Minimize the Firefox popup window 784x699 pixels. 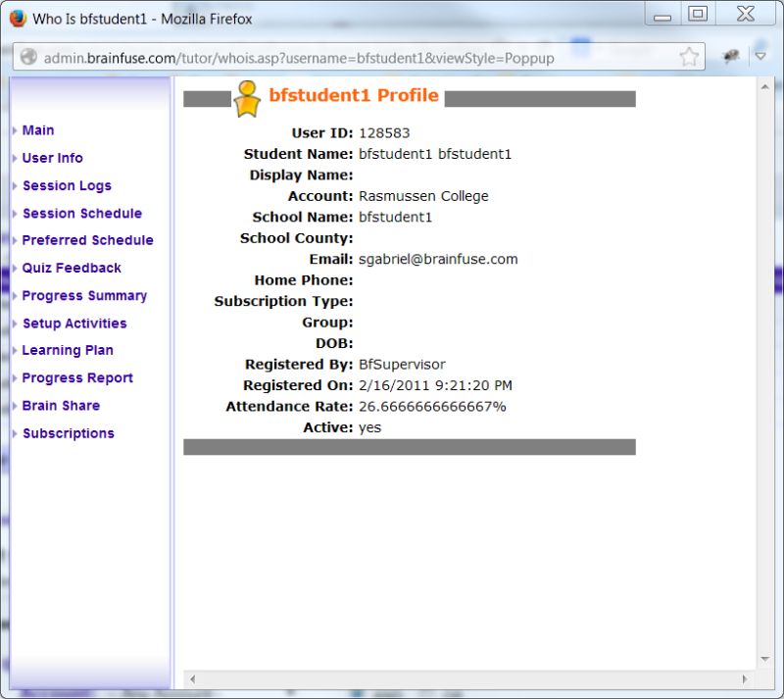point(662,14)
